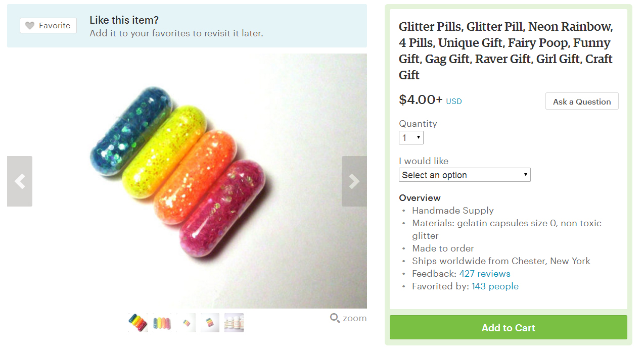Advance to next photo with right arrow

[x=354, y=181]
